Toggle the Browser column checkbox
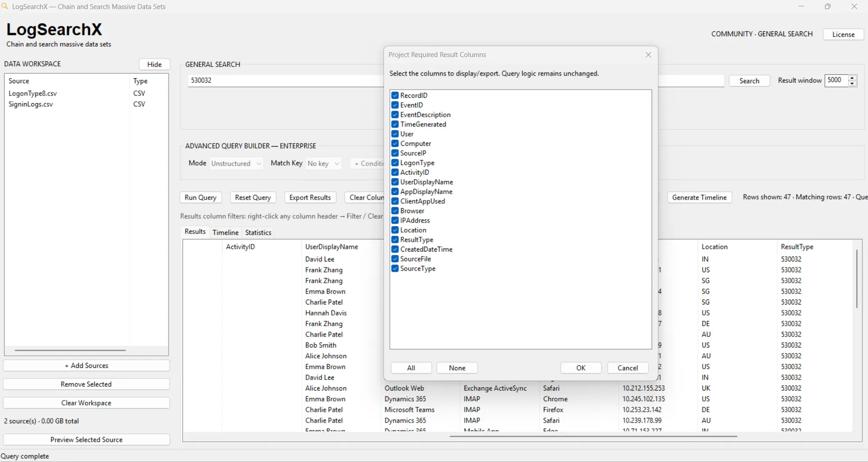 (x=395, y=211)
